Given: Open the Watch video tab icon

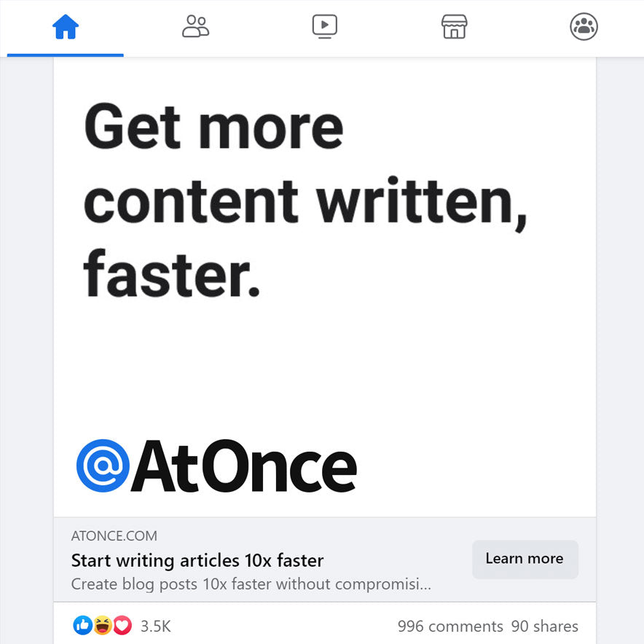Looking at the screenshot, I should (x=324, y=27).
